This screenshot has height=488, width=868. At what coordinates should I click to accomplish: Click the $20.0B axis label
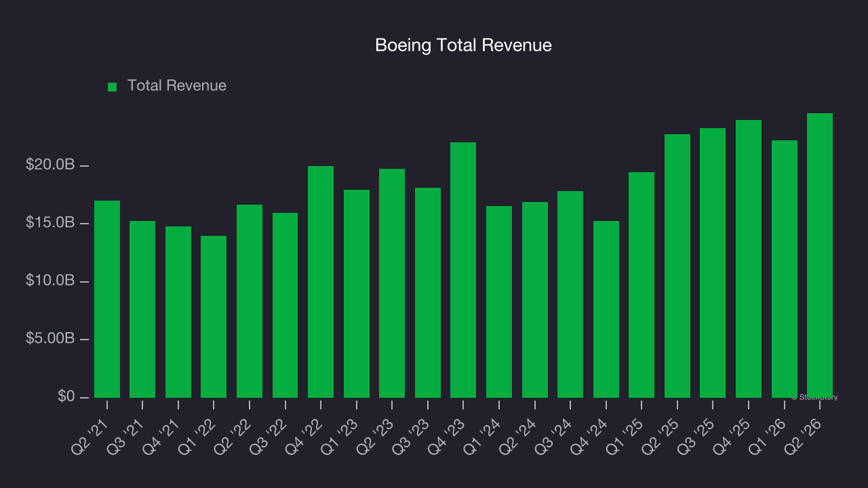point(50,165)
